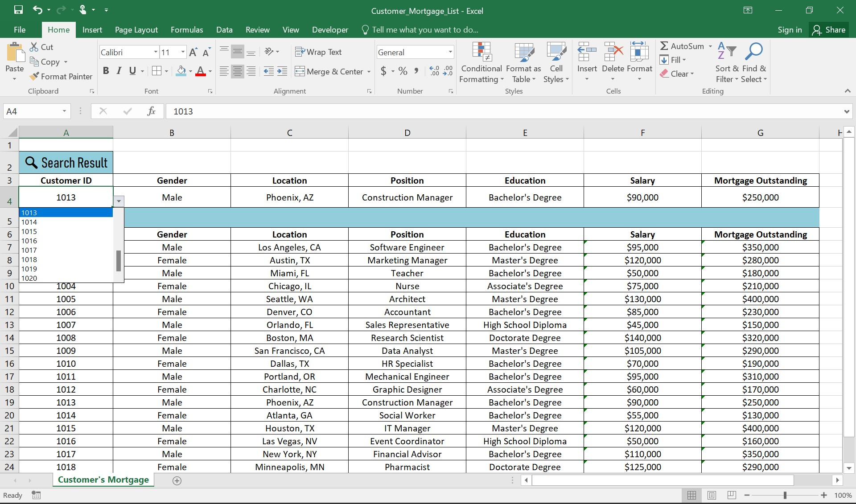Screen dimensions: 856x504
Task: Toggle Align Left
Action: click(x=224, y=71)
